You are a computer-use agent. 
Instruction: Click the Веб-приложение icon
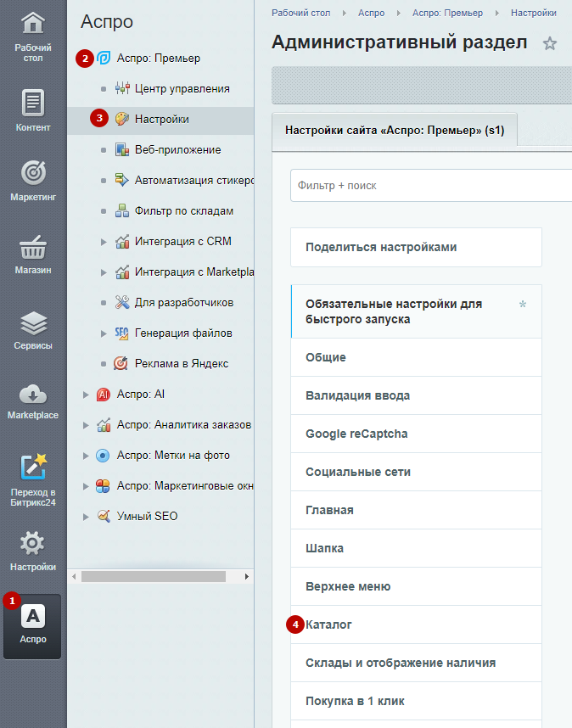pyautogui.click(x=122, y=149)
